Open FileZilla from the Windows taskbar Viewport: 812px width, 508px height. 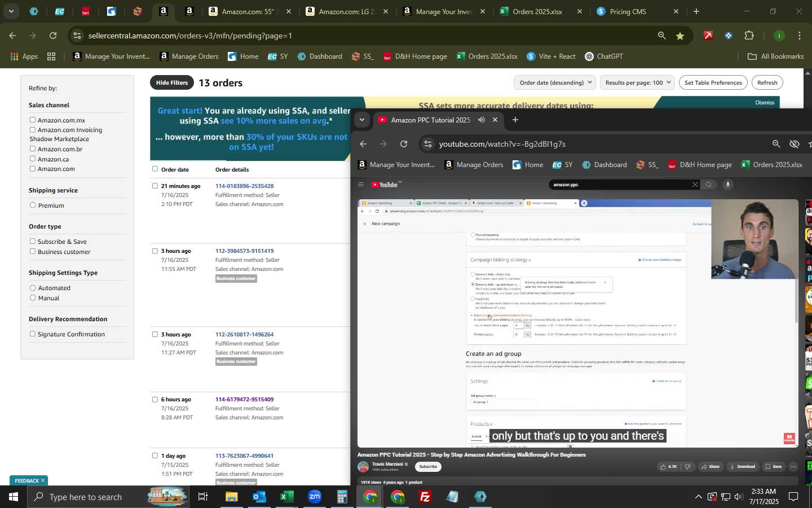pyautogui.click(x=425, y=497)
